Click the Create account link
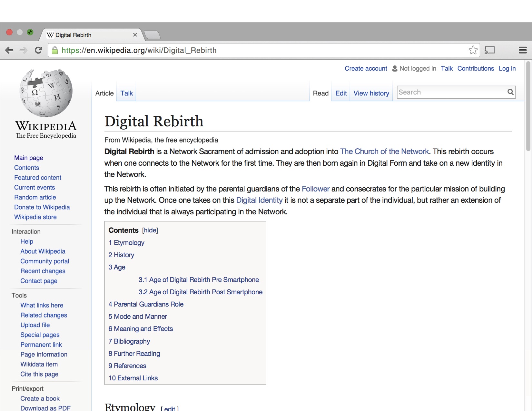The width and height of the screenshot is (532, 411). 366,69
